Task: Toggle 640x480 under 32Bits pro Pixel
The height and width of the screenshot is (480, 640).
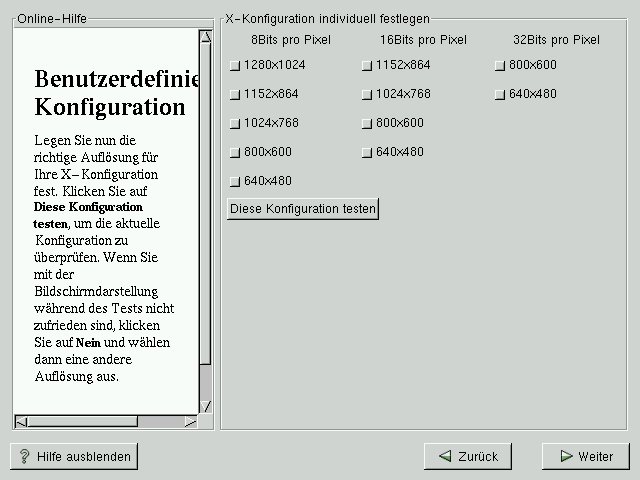Action: pos(500,95)
